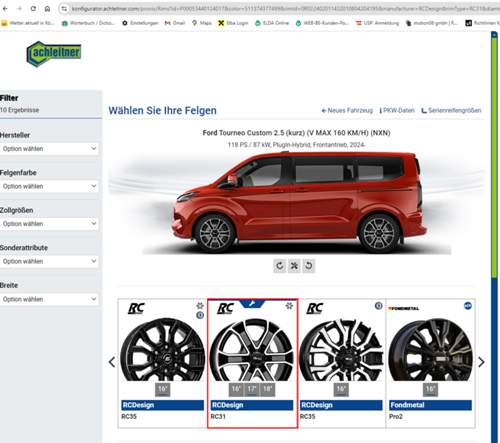
Task: Show next wheels with right carousel arrow
Action: tap(481, 362)
